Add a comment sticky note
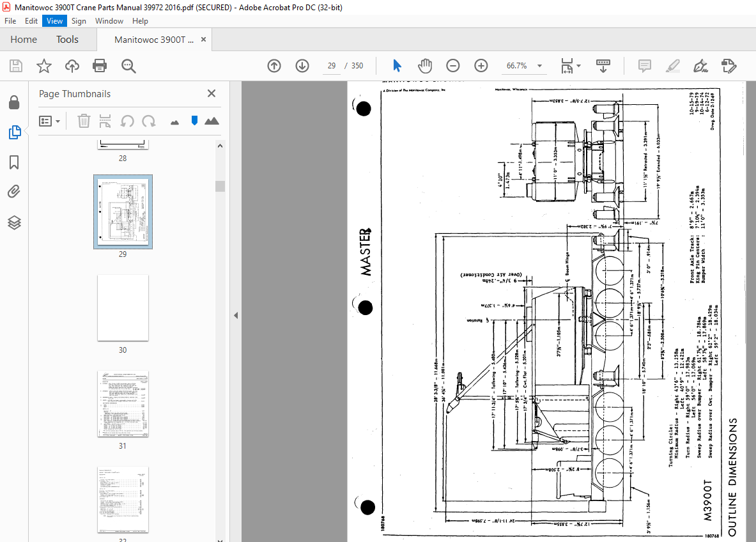Screen dimensions: 756x542 click(x=645, y=66)
